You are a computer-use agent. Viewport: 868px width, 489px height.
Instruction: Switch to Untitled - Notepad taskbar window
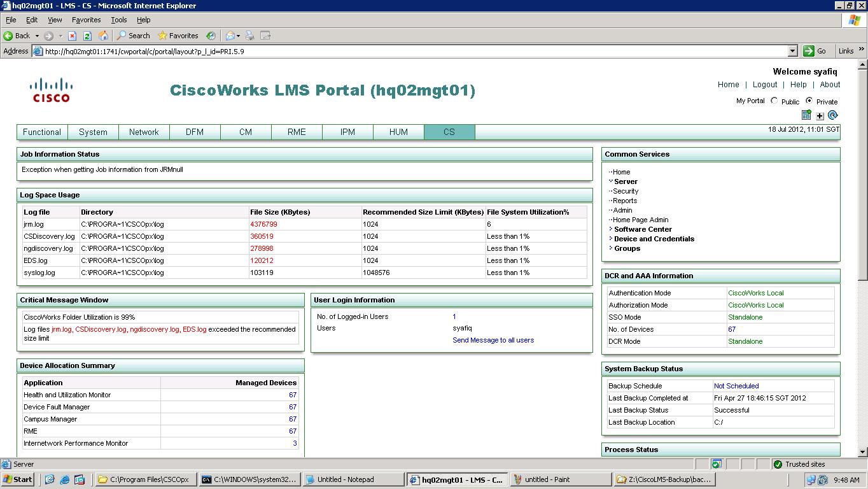[x=353, y=479]
